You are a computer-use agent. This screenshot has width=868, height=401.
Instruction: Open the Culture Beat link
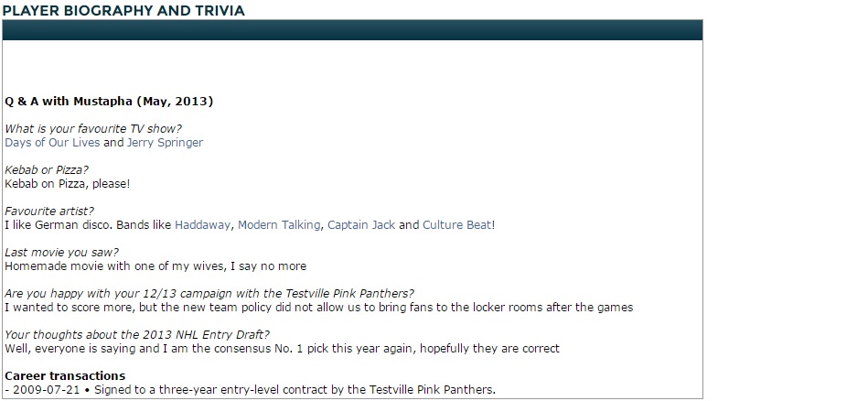coord(457,224)
